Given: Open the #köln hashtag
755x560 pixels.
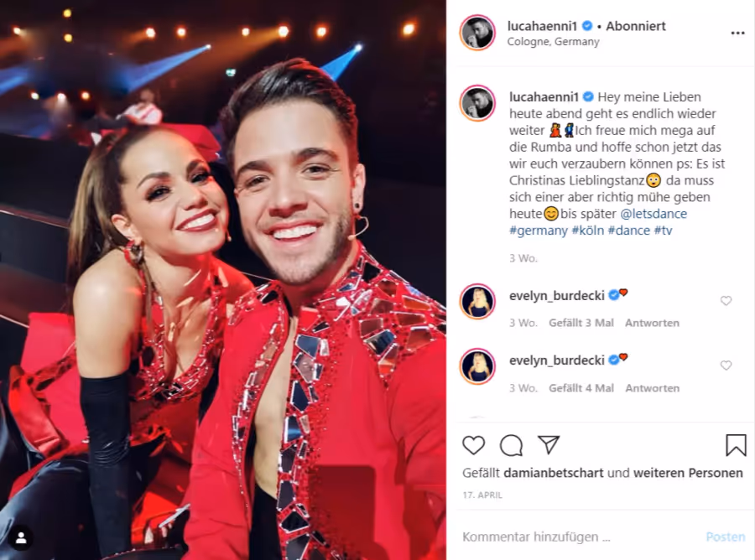Looking at the screenshot, I should pyautogui.click(x=587, y=231).
